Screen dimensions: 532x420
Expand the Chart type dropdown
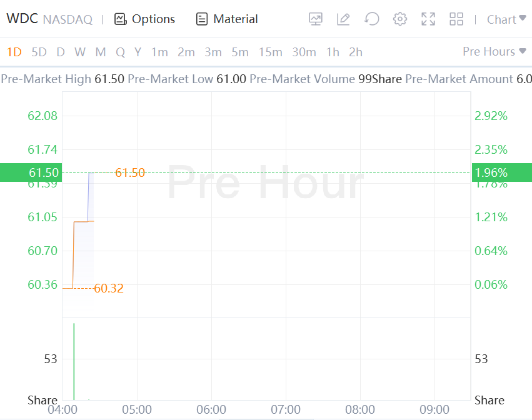tap(506, 19)
